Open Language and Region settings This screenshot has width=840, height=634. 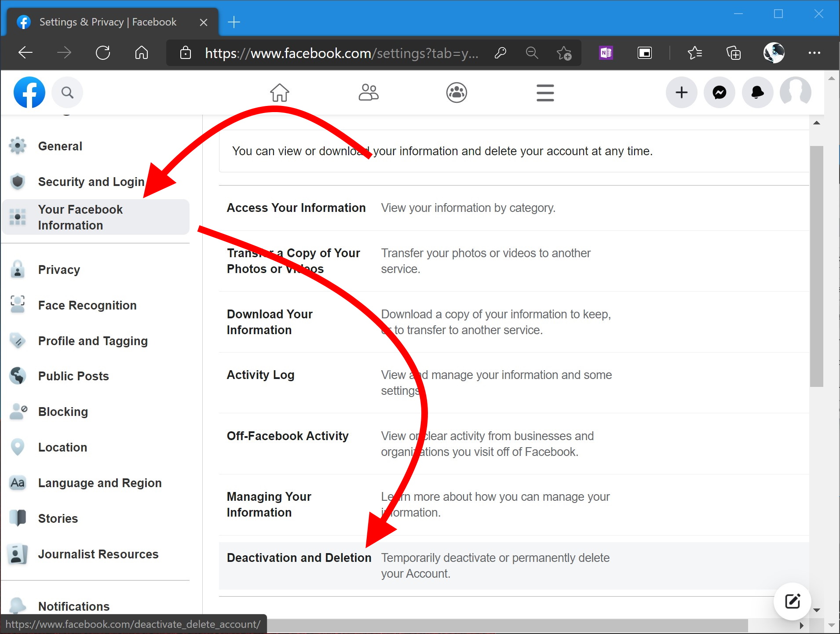click(96, 483)
